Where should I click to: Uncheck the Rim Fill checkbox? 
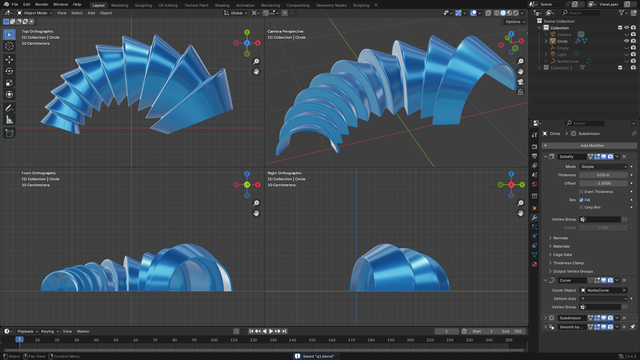pos(581,200)
